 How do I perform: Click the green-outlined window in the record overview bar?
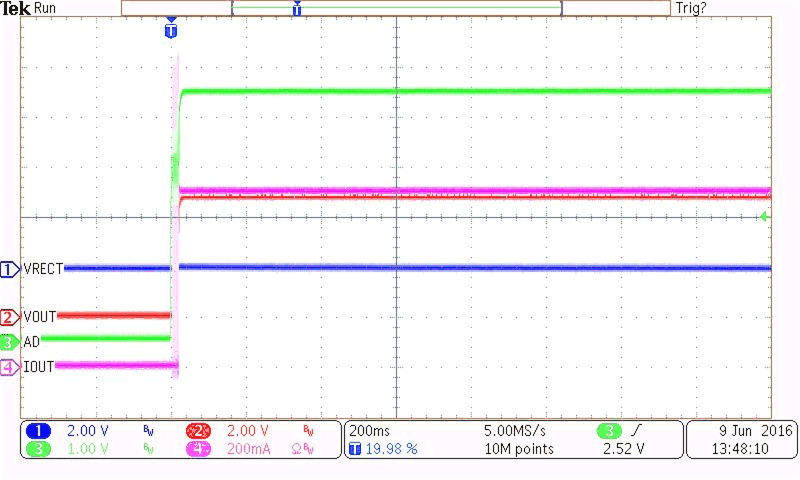tap(396, 9)
